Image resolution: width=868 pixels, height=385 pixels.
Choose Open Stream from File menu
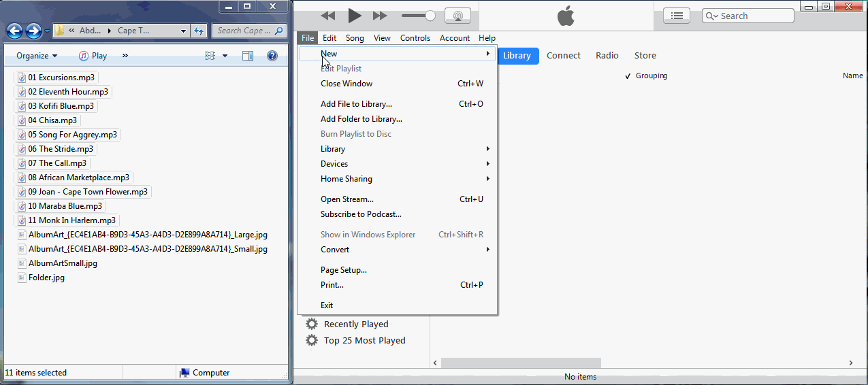[x=398, y=199]
